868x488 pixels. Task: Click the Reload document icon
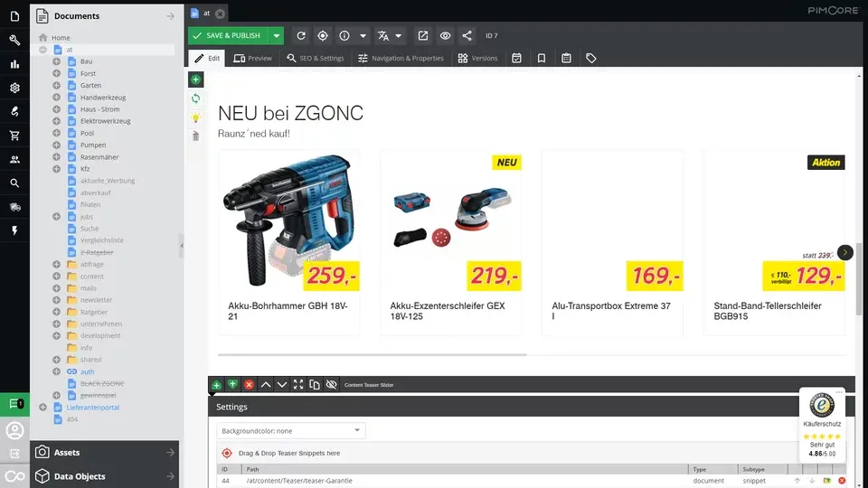pos(301,35)
